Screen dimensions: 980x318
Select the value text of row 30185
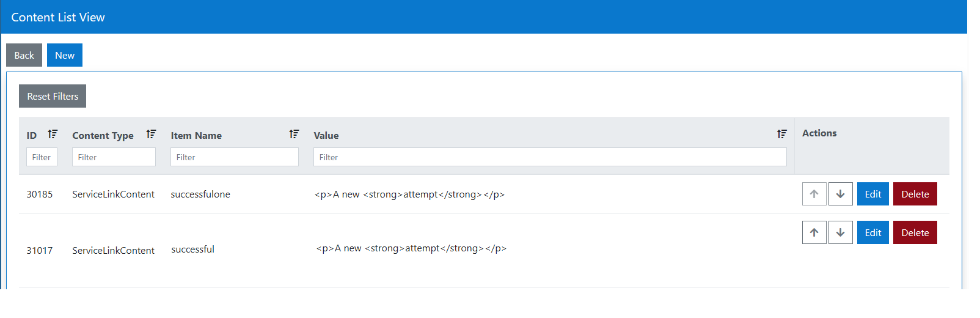(409, 194)
